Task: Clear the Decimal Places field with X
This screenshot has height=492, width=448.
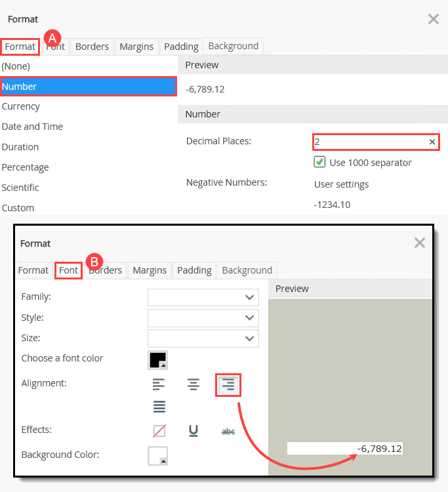Action: coord(432,142)
